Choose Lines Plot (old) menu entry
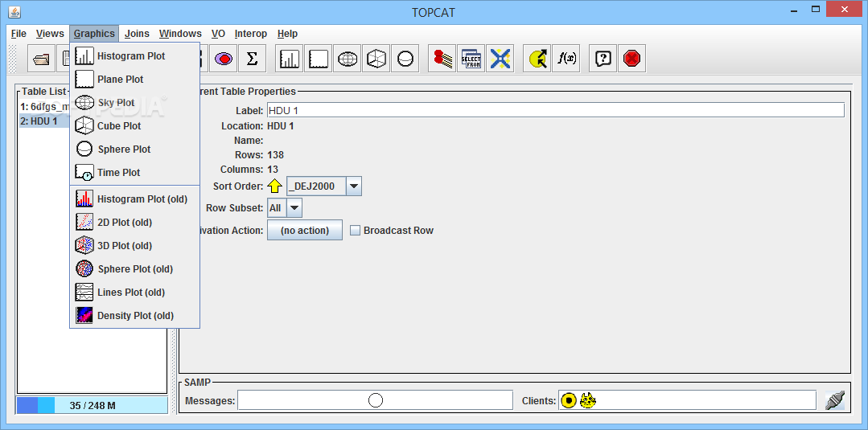Viewport: 868px width, 430px height. pos(134,293)
